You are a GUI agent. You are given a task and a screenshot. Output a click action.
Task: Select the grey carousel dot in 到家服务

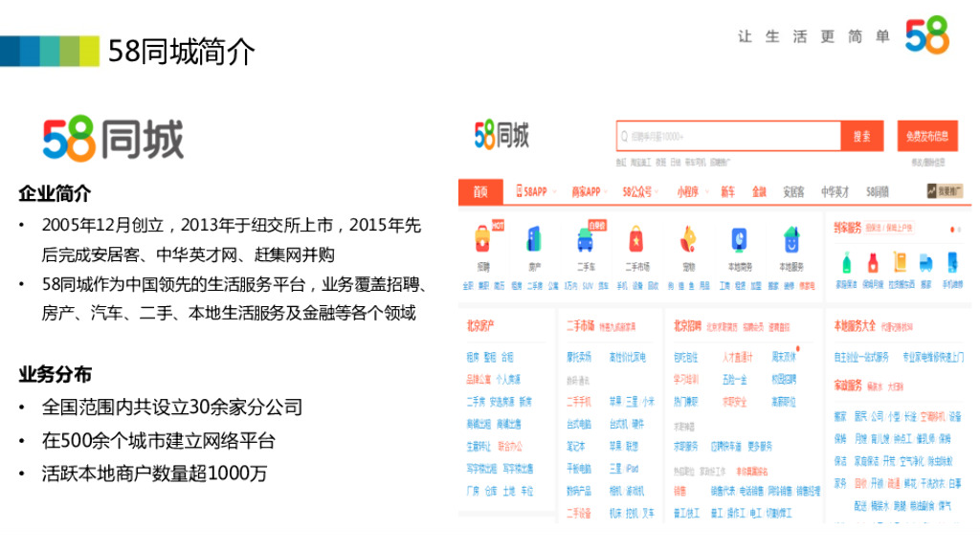click(x=959, y=230)
